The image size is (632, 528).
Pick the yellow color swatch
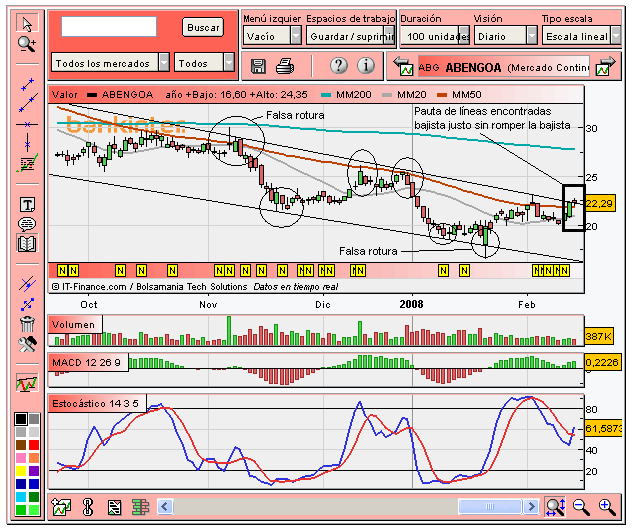click(x=21, y=471)
